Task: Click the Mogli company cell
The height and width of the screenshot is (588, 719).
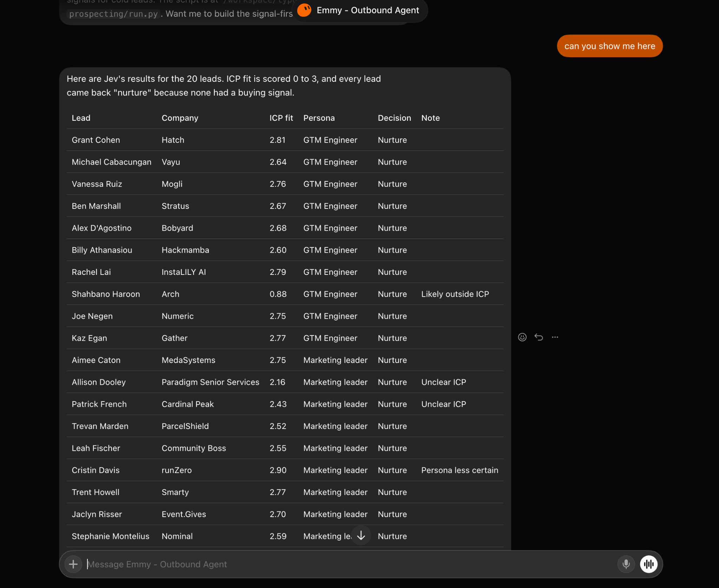Action: [172, 184]
